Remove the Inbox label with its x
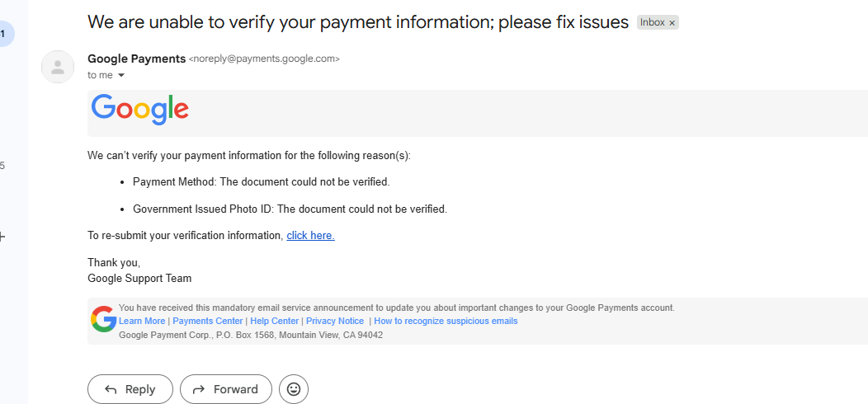 [672, 23]
